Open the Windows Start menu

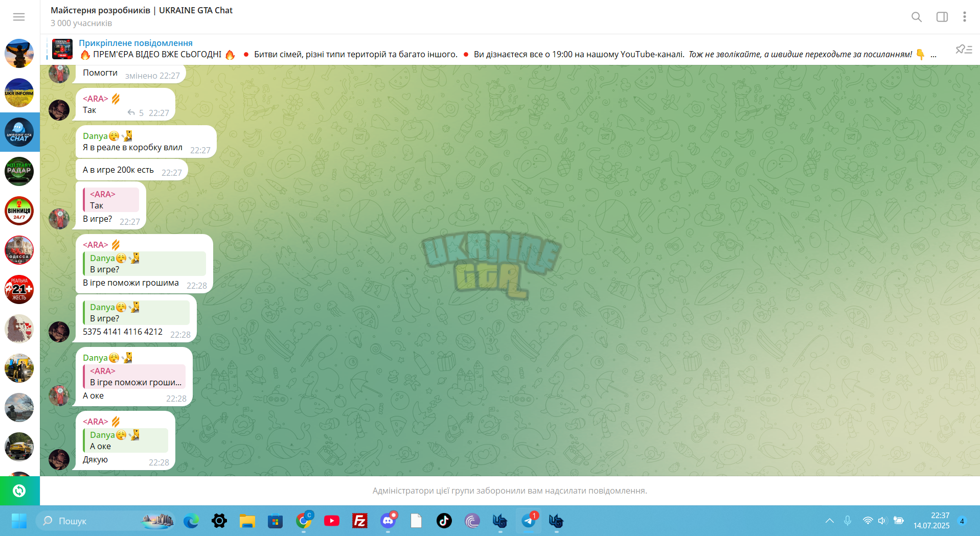[19, 521]
